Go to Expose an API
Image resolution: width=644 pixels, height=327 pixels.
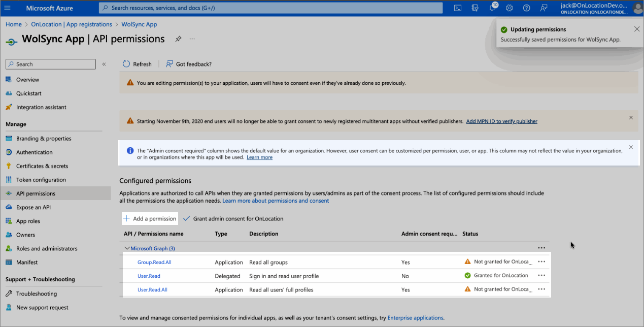coord(33,207)
